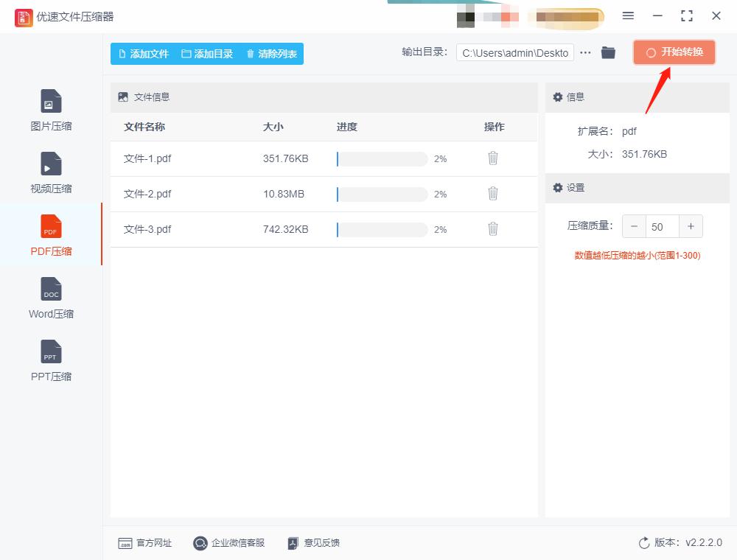
Task: Open the hamburger menu at top right
Action: (629, 15)
